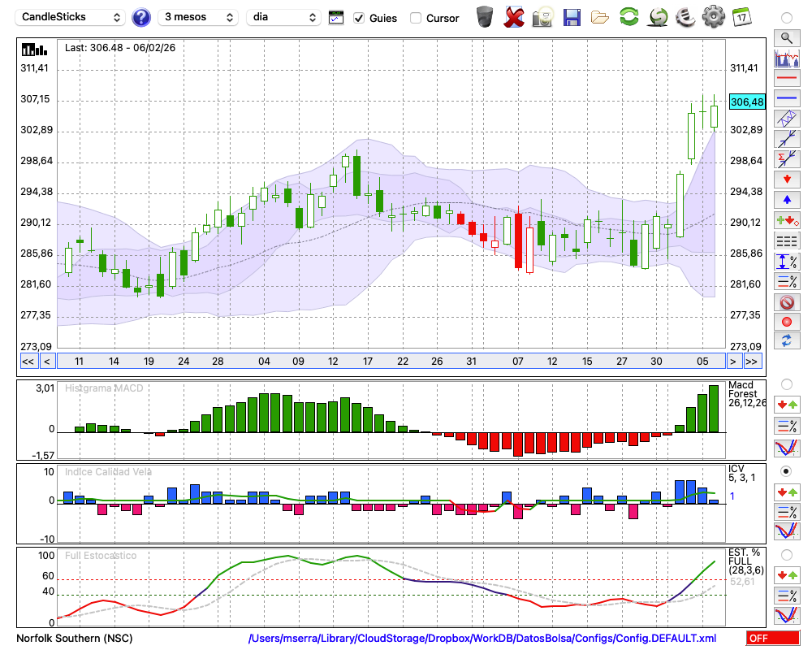Open the dia interval dropdown

click(283, 17)
